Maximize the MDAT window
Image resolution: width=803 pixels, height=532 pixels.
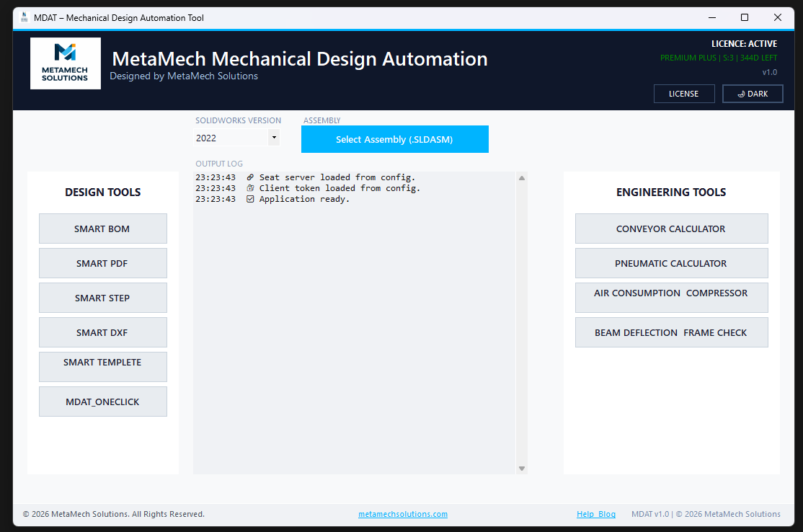click(745, 17)
